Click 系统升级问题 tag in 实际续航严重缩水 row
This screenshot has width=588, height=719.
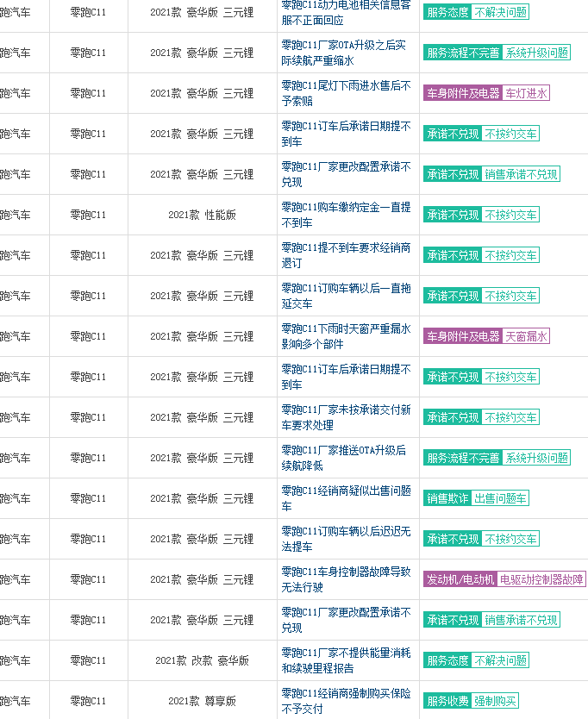pyautogui.click(x=536, y=53)
